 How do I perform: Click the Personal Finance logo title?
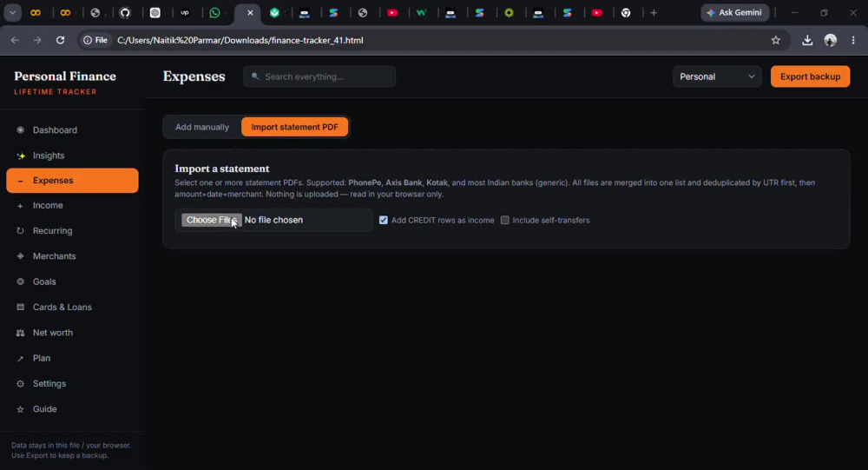pos(65,76)
